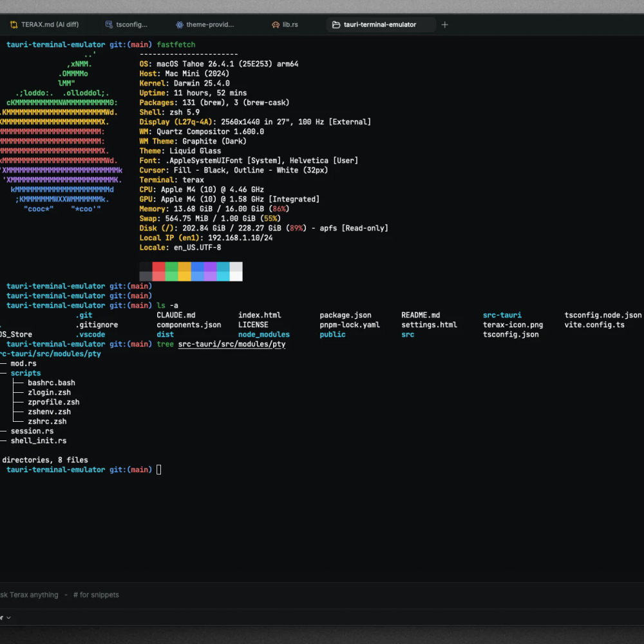This screenshot has width=644, height=644.
Task: Click 'Uptime: 11 hours, 52 mins' line
Action: [193, 93]
